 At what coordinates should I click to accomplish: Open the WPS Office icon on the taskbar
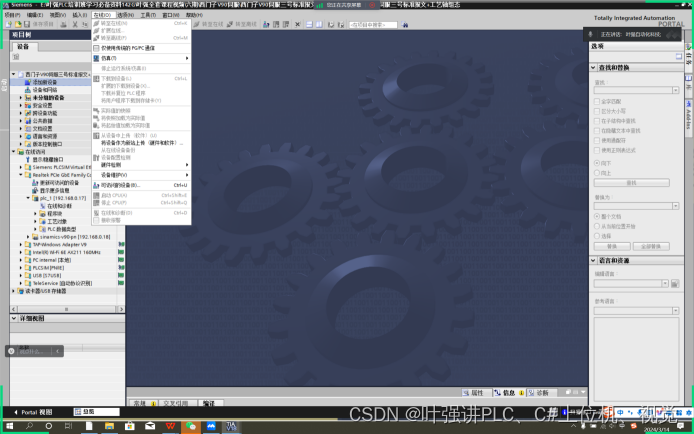(x=170, y=426)
